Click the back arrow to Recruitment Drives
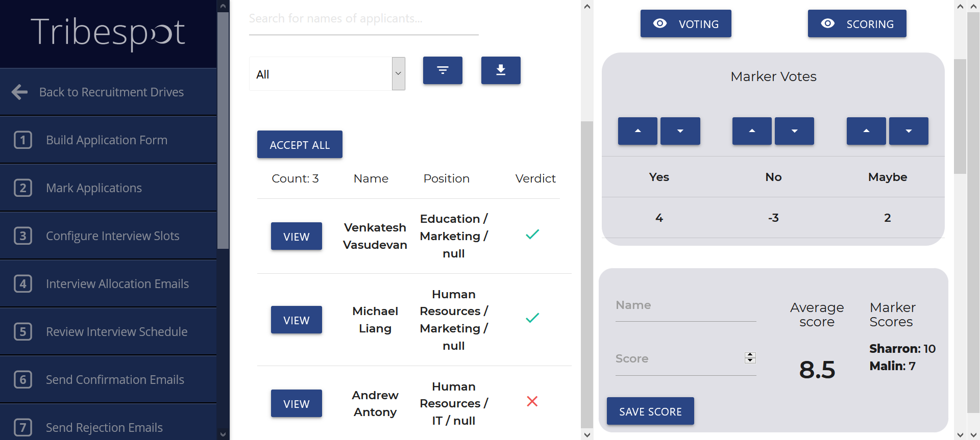Viewport: 980px width, 440px height. (x=20, y=92)
